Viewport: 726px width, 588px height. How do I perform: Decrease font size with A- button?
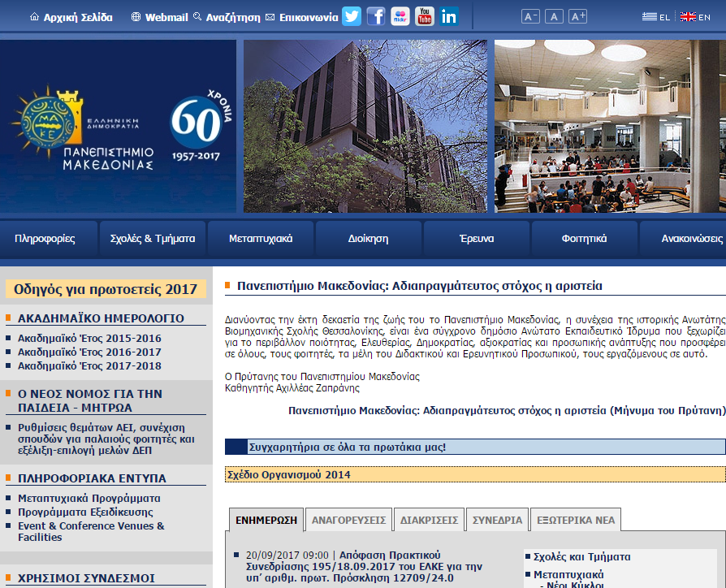coord(530,17)
